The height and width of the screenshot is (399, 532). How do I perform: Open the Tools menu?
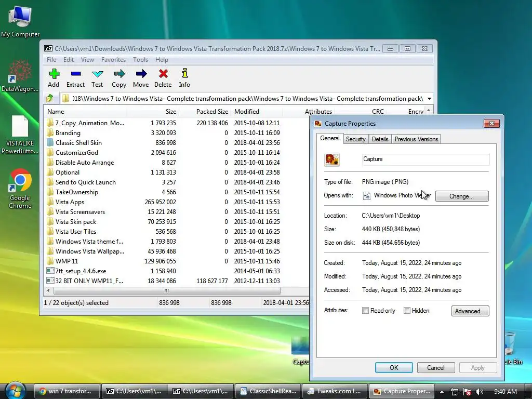click(x=140, y=60)
